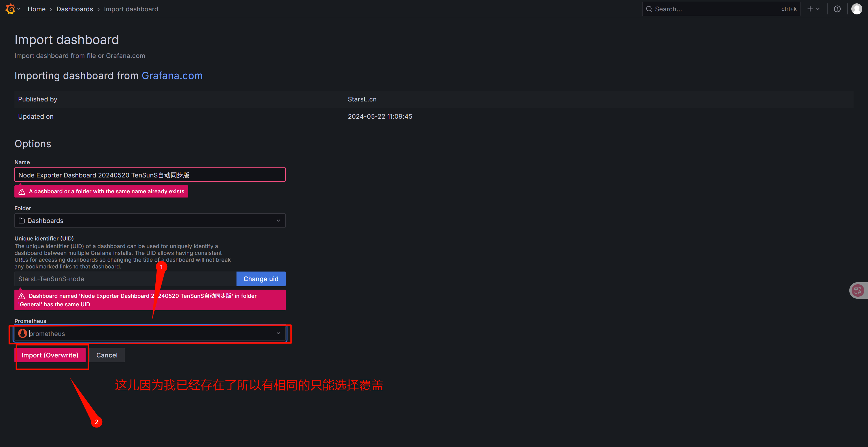Click the Import (Overwrite) button
The width and height of the screenshot is (868, 447).
50,355
